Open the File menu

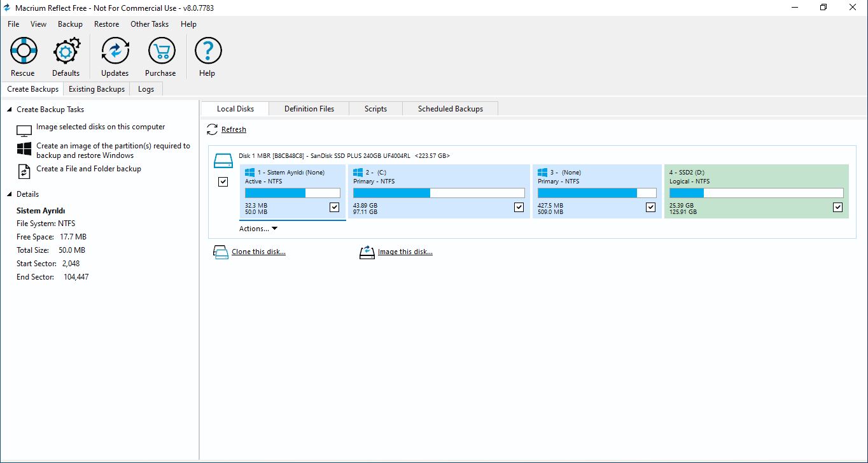tap(13, 24)
